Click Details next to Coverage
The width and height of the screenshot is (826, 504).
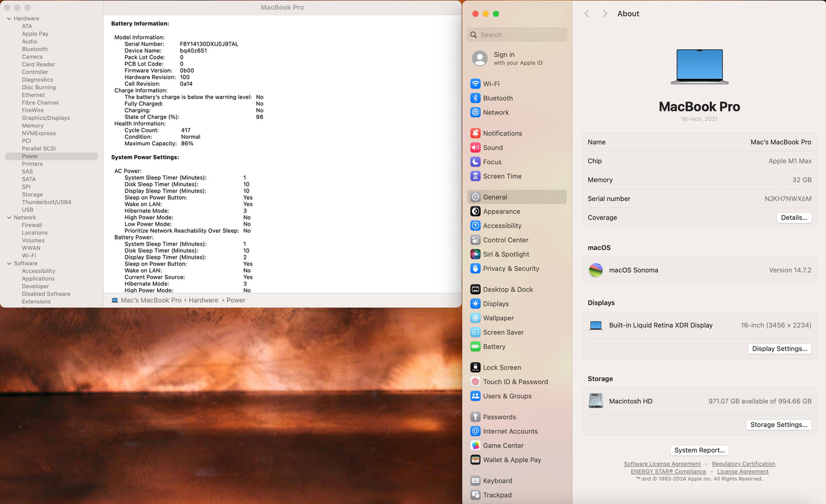[794, 218]
